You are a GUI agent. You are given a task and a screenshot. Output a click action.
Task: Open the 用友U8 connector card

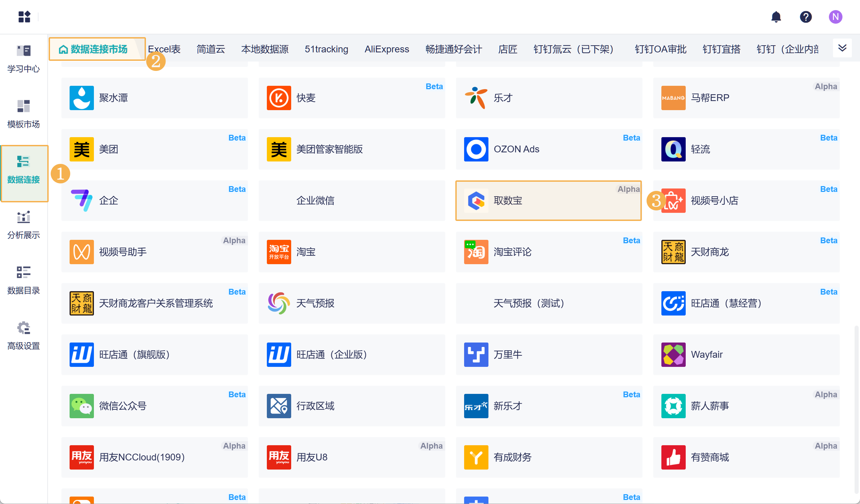[x=352, y=457]
